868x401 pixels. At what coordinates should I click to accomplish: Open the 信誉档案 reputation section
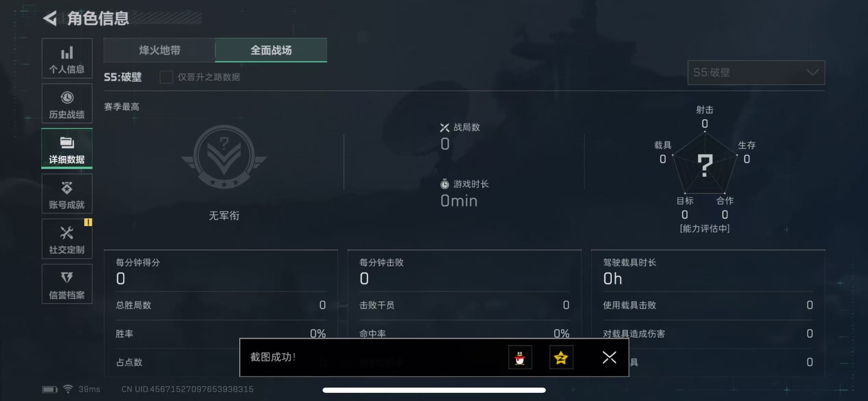pyautogui.click(x=67, y=284)
